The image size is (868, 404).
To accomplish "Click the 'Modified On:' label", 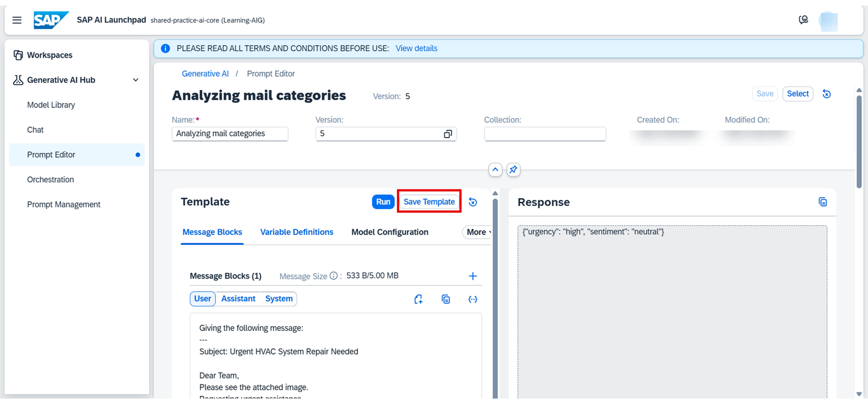I will (747, 120).
